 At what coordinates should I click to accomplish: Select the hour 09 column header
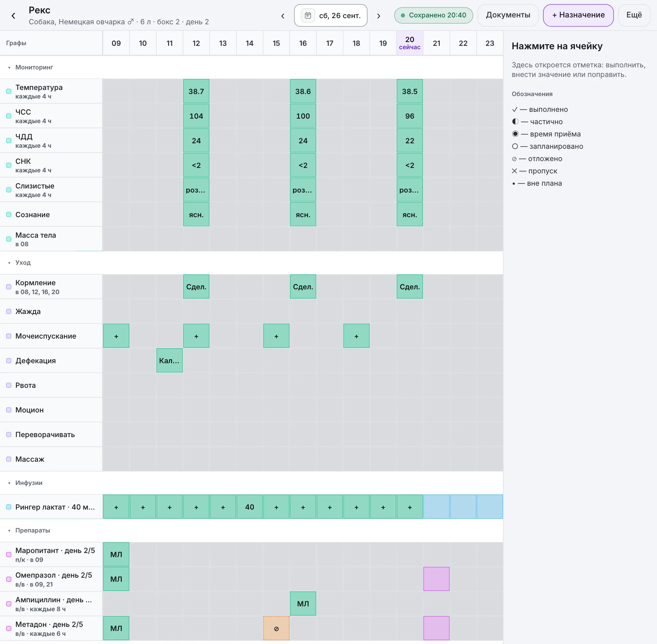[x=116, y=43]
